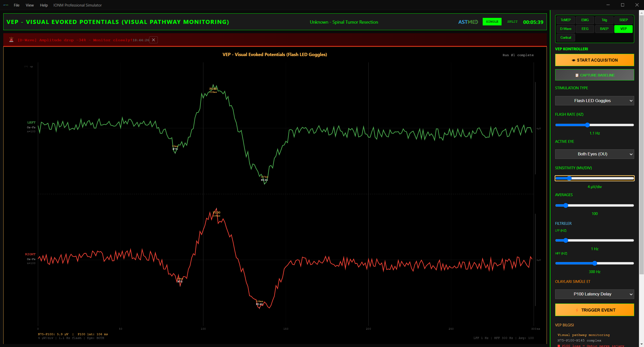
Task: Open the Stimulation Type dropdown
Action: click(594, 101)
